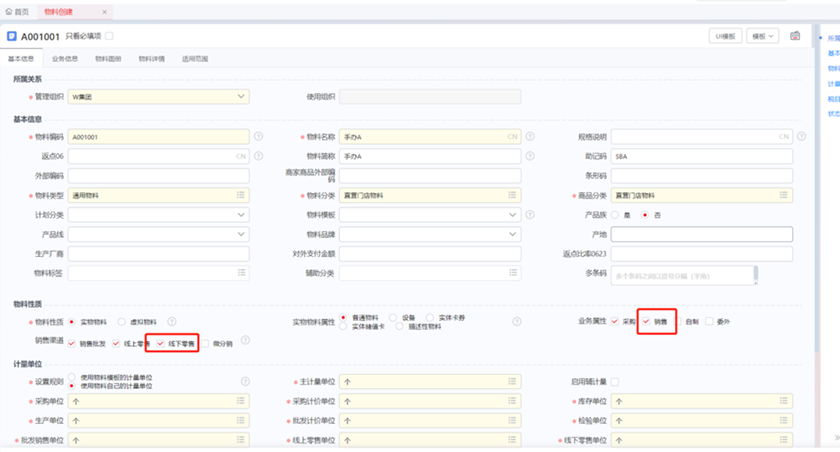This screenshot has width=840, height=452.
Task: Click the home icon beside 首页
Action: pos(10,11)
